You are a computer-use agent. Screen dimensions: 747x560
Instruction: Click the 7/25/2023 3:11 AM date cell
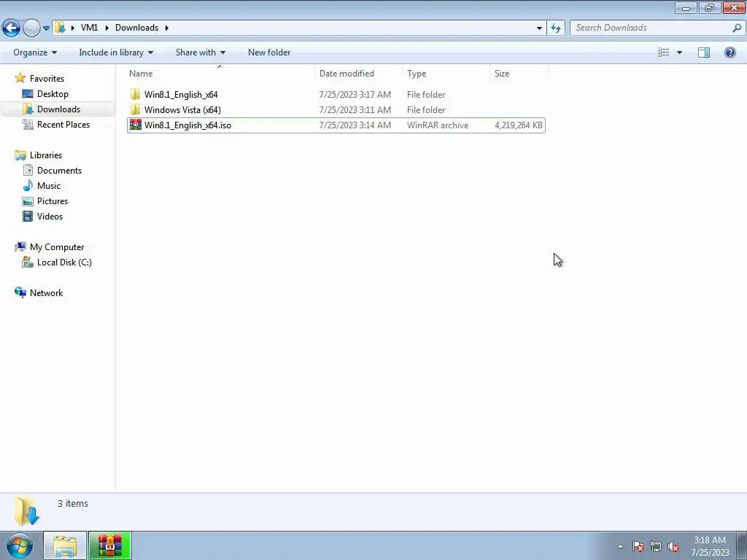tap(355, 109)
